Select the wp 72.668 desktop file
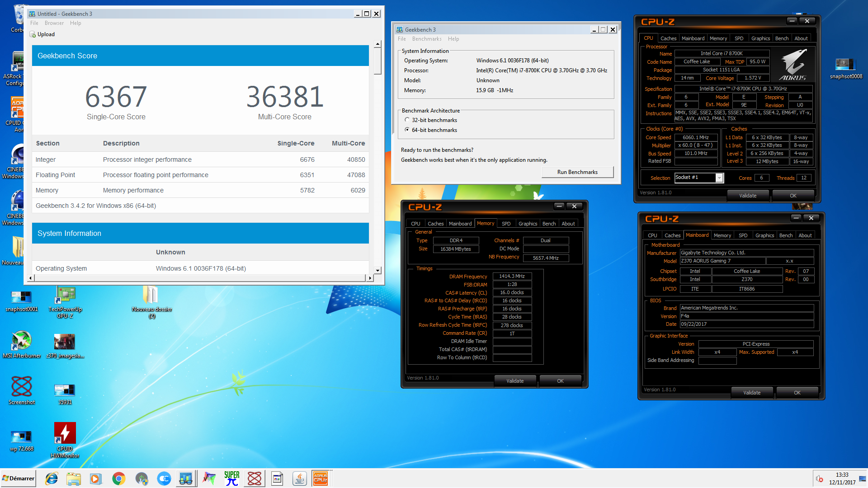Image resolution: width=868 pixels, height=488 pixels. (22, 441)
